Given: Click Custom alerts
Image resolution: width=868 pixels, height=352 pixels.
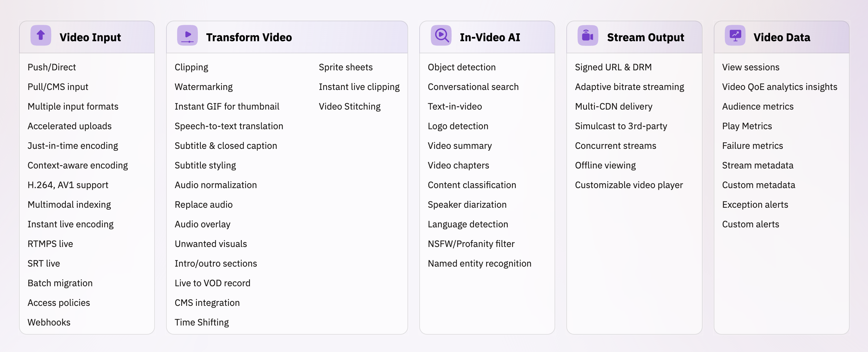Looking at the screenshot, I should (x=750, y=224).
